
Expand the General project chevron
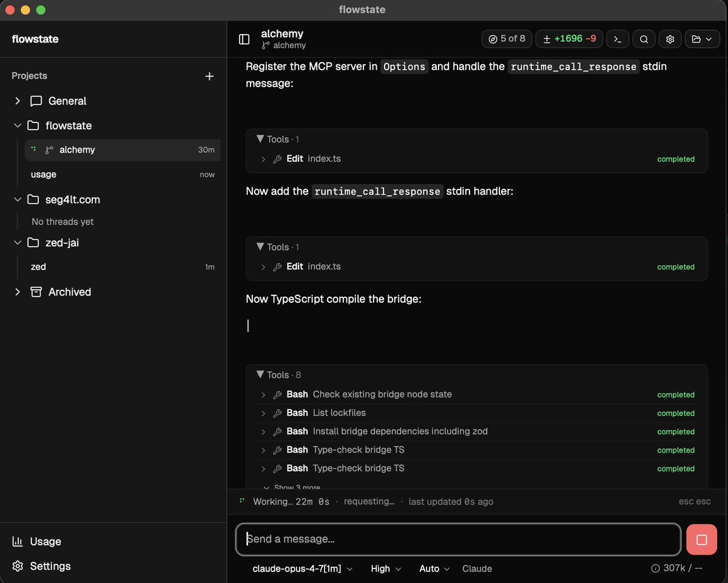[x=18, y=101]
